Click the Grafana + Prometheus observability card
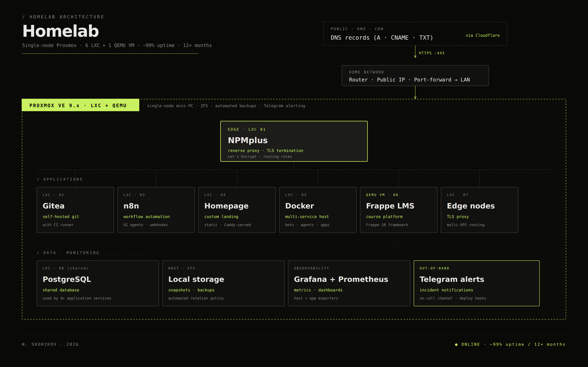The height and width of the screenshot is (367, 588). pos(349,283)
